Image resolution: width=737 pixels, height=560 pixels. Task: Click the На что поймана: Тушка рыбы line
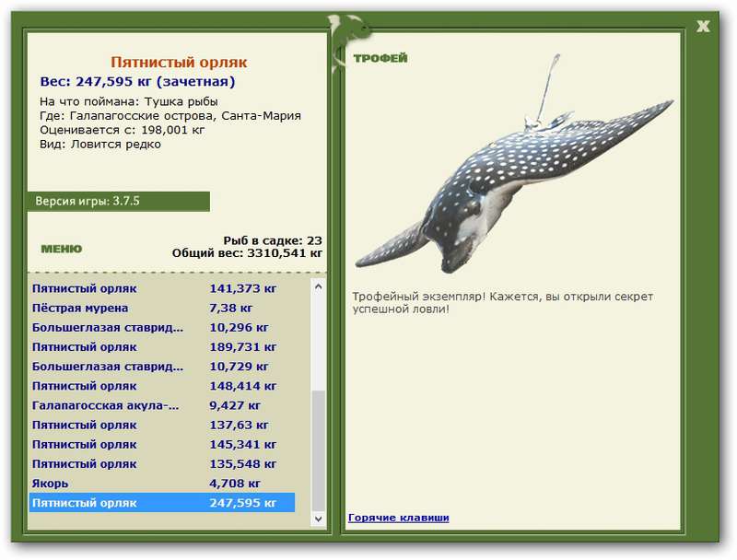128,101
